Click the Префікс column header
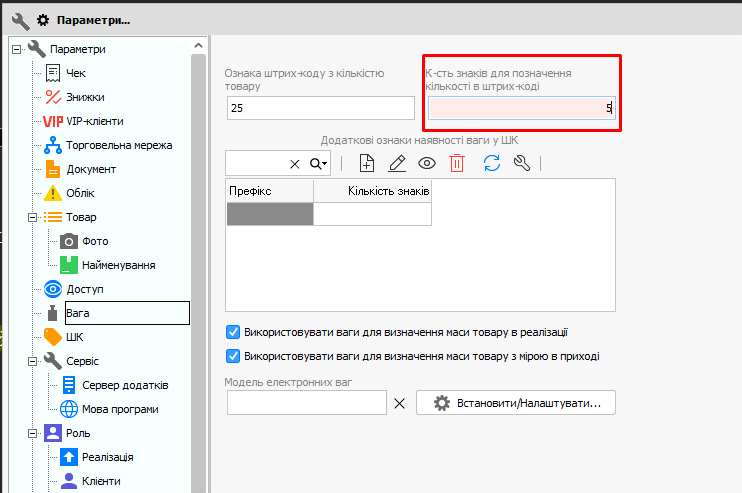Screen dimensions: 742x493 pos(270,191)
